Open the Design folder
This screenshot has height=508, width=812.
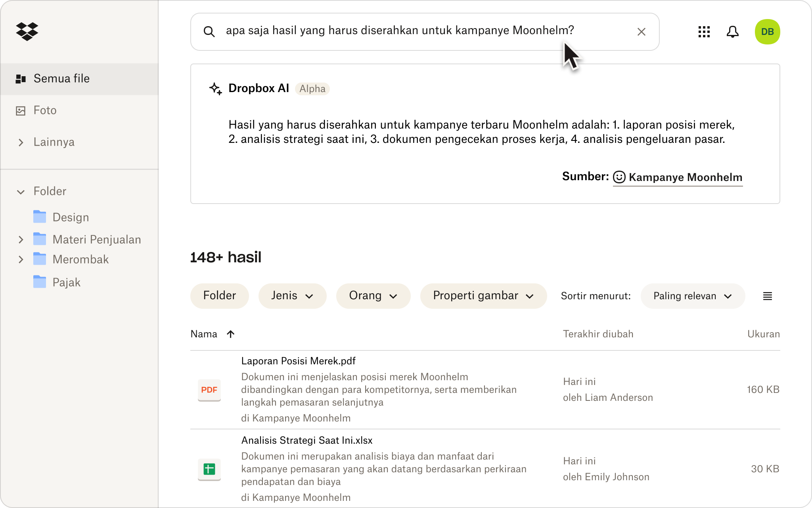pos(71,217)
